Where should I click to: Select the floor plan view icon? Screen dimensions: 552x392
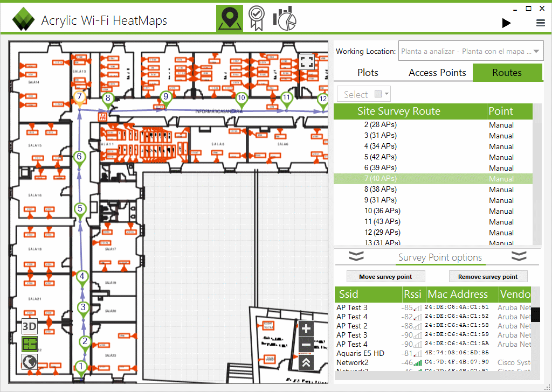click(30, 344)
